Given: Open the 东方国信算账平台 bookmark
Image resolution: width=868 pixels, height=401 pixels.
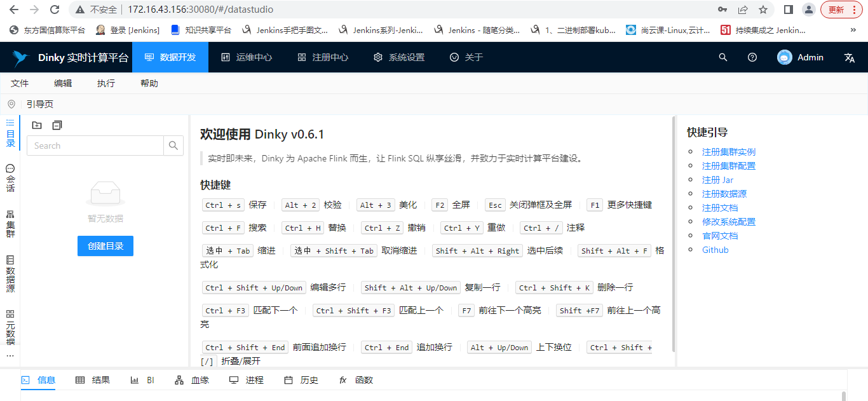Looking at the screenshot, I should (x=48, y=30).
